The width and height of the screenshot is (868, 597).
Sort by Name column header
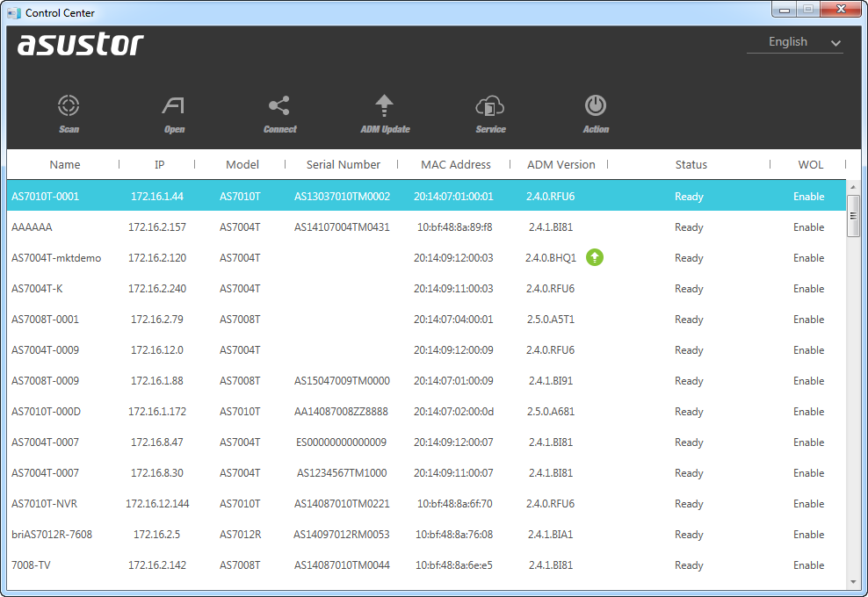click(x=65, y=164)
